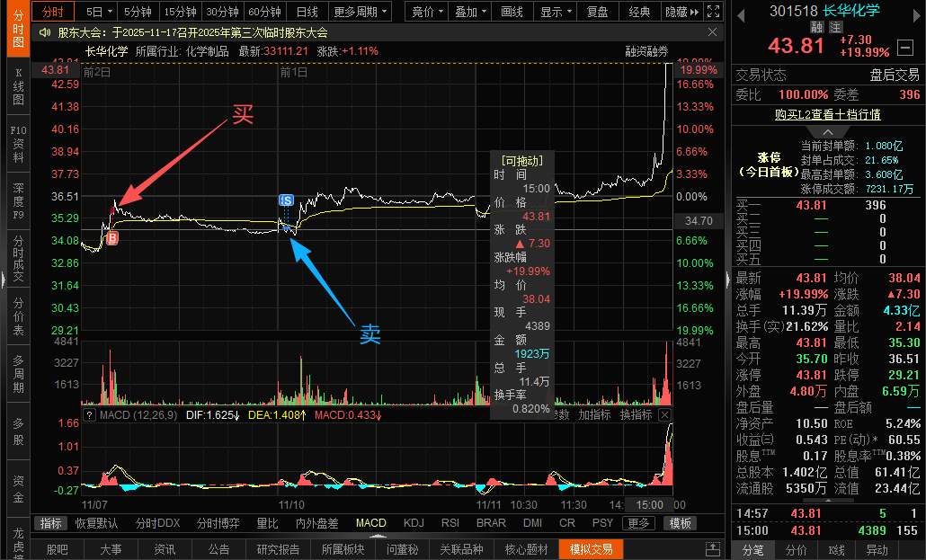Open MACD indicator help question mark

89,414
